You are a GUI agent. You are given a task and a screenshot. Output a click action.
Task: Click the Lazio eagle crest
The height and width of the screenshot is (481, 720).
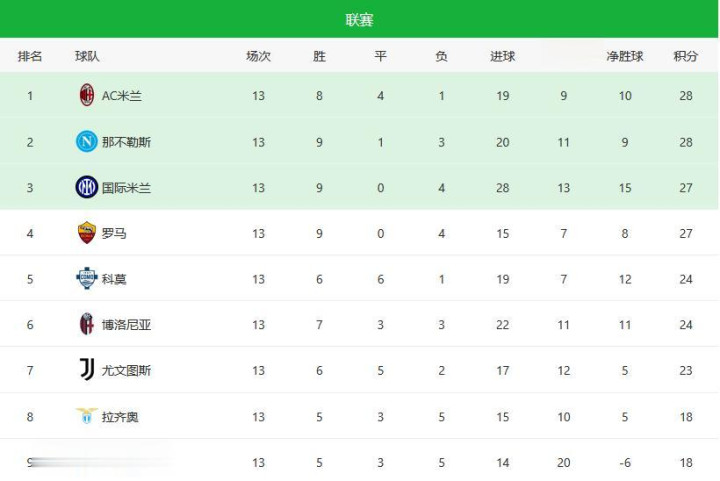pyautogui.click(x=87, y=415)
